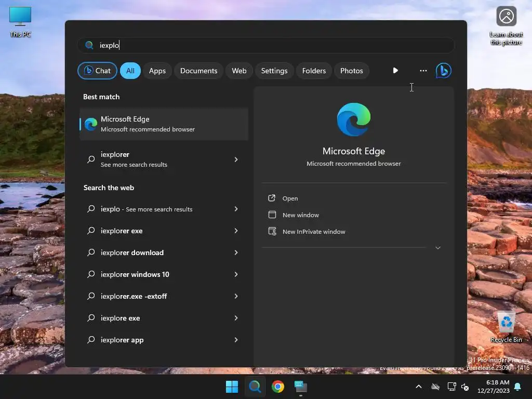This screenshot has height=399, width=532.
Task: Switch to Apps filter tab
Action: 157,71
